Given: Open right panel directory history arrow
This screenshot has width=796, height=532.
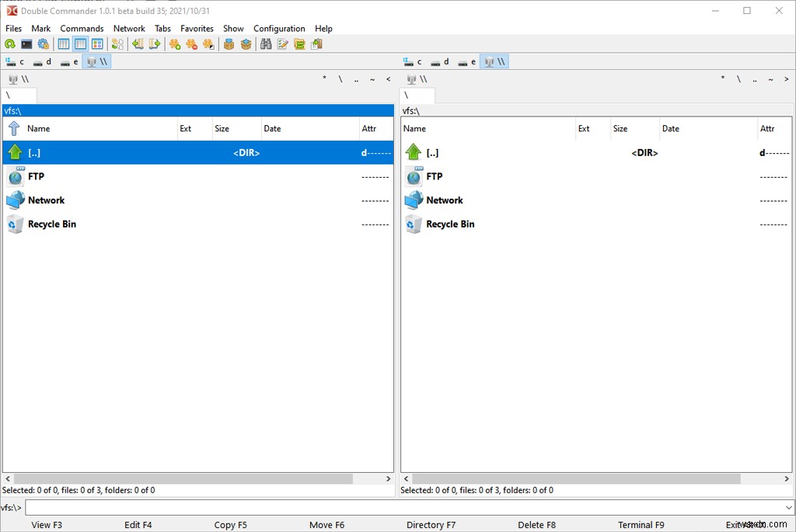Looking at the screenshot, I should 786,79.
